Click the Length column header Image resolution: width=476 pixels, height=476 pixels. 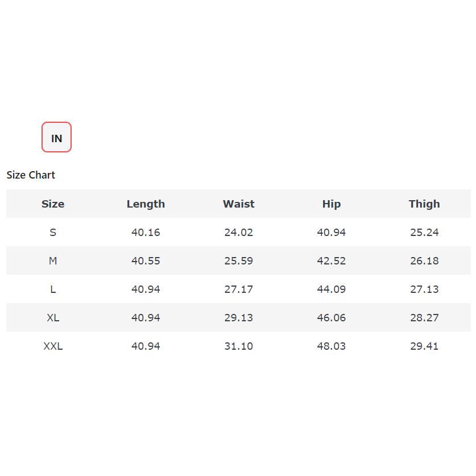click(x=146, y=204)
